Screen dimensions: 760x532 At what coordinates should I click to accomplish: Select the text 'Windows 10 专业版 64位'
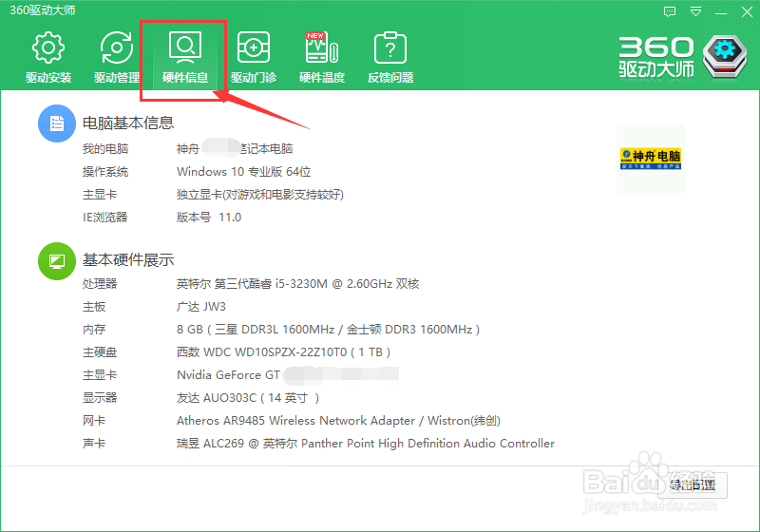click(244, 172)
